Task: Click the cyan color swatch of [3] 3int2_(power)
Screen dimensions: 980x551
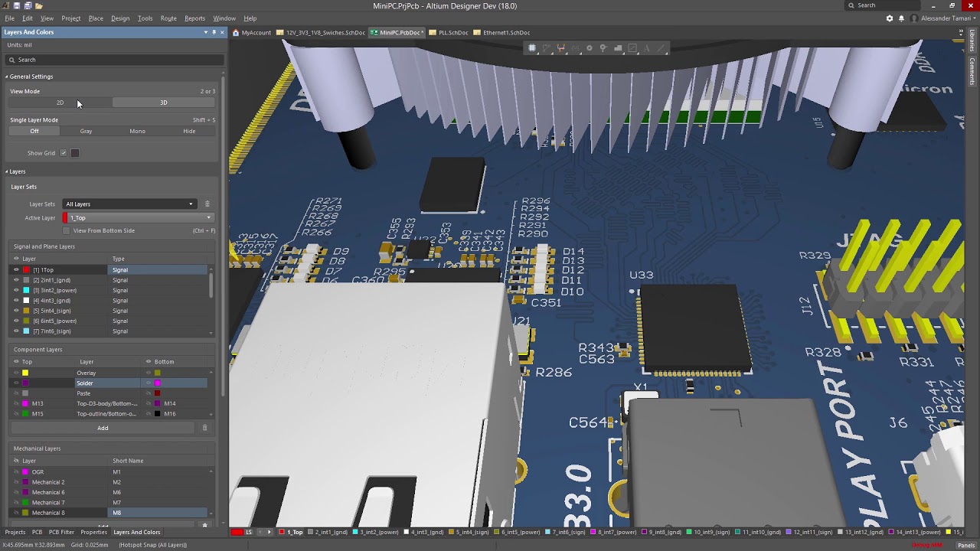Action: point(26,291)
